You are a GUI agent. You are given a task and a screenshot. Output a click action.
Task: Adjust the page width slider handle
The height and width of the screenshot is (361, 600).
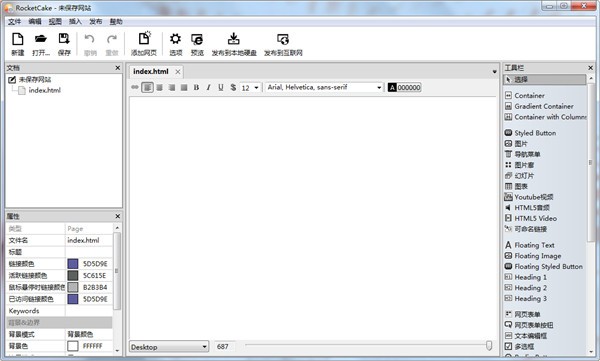pyautogui.click(x=489, y=345)
